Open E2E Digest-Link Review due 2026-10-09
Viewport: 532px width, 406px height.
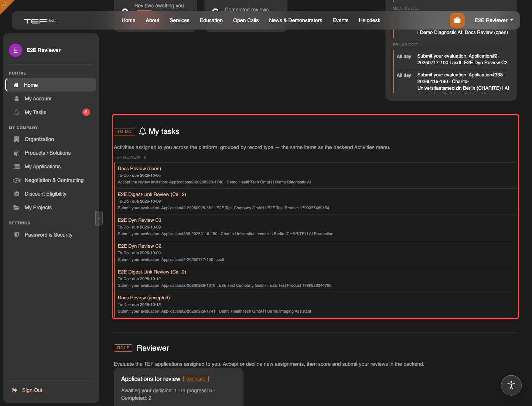click(316, 201)
